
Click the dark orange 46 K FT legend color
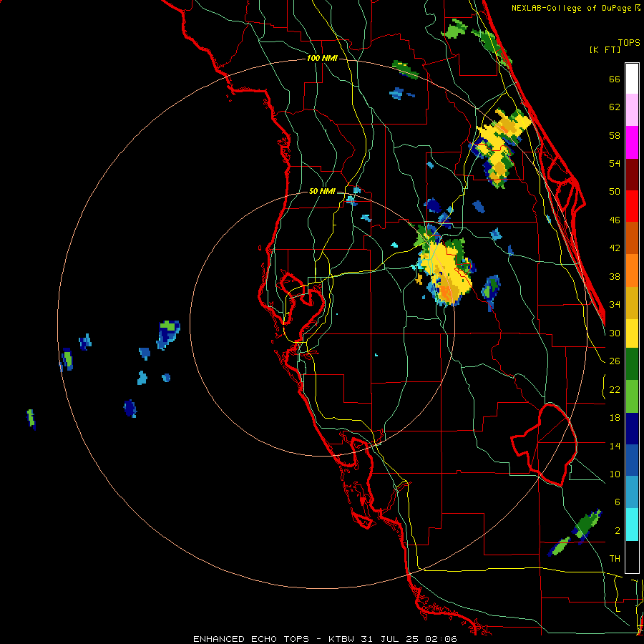(x=632, y=238)
